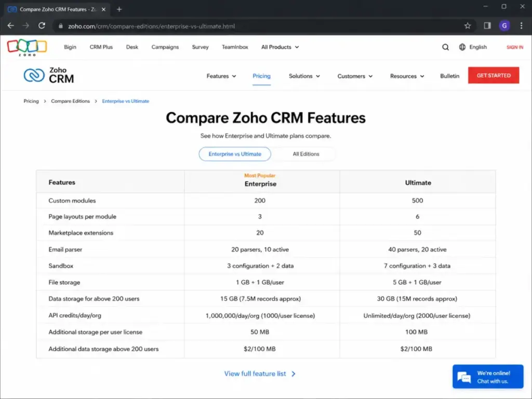Go to Desk product link

click(x=132, y=47)
